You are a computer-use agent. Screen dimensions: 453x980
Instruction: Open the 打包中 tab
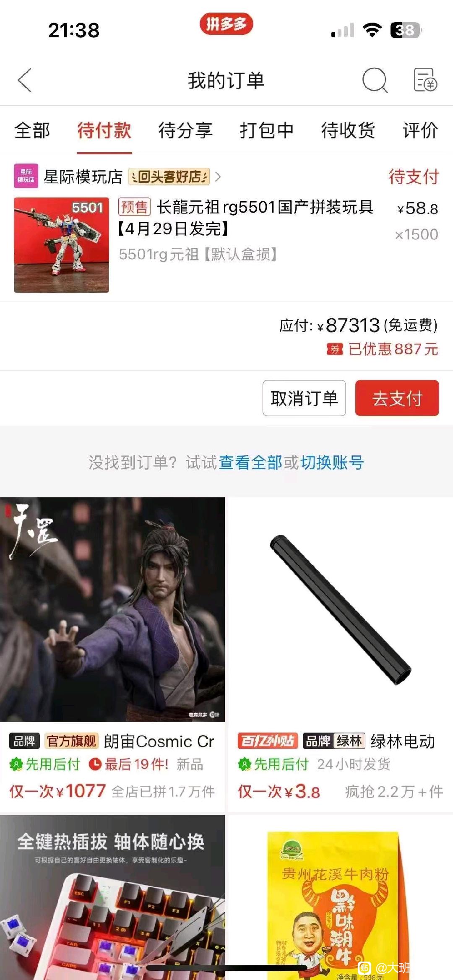click(x=267, y=130)
